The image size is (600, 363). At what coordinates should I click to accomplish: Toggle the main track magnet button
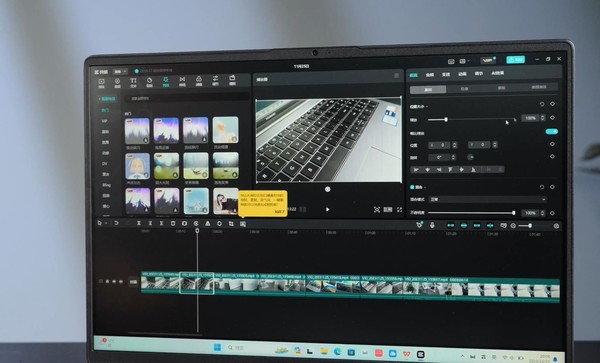click(x=451, y=226)
